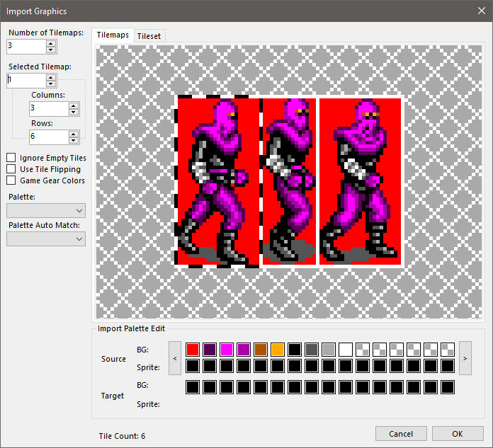Pick the brown Source BG swatch
The height and width of the screenshot is (448, 493).
261,350
